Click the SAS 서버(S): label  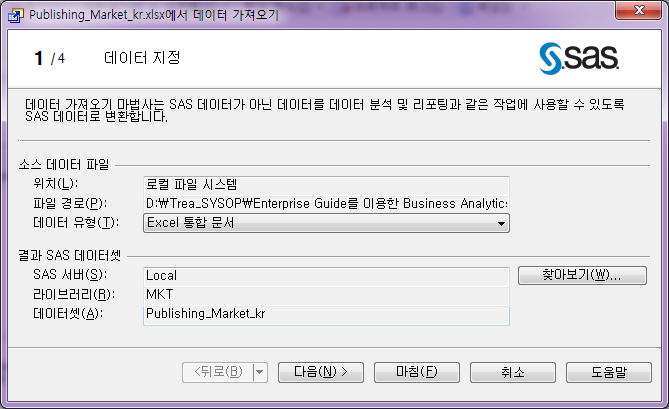[x=70, y=275]
